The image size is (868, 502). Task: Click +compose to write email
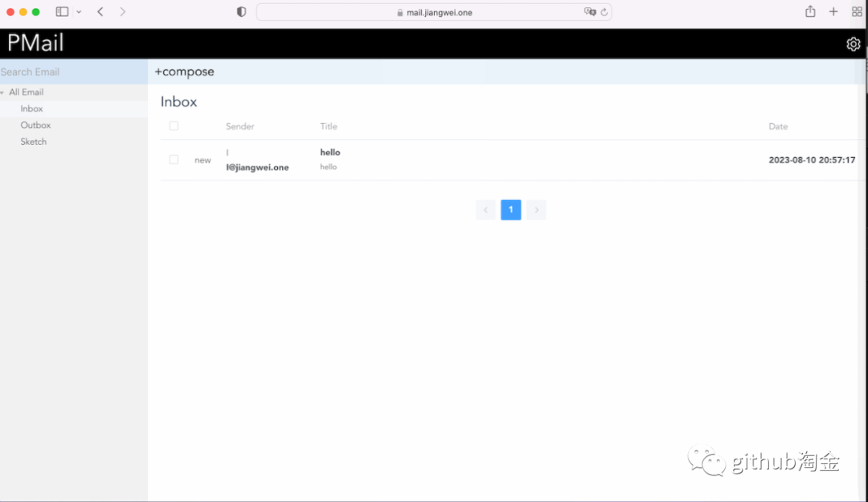[x=185, y=72]
